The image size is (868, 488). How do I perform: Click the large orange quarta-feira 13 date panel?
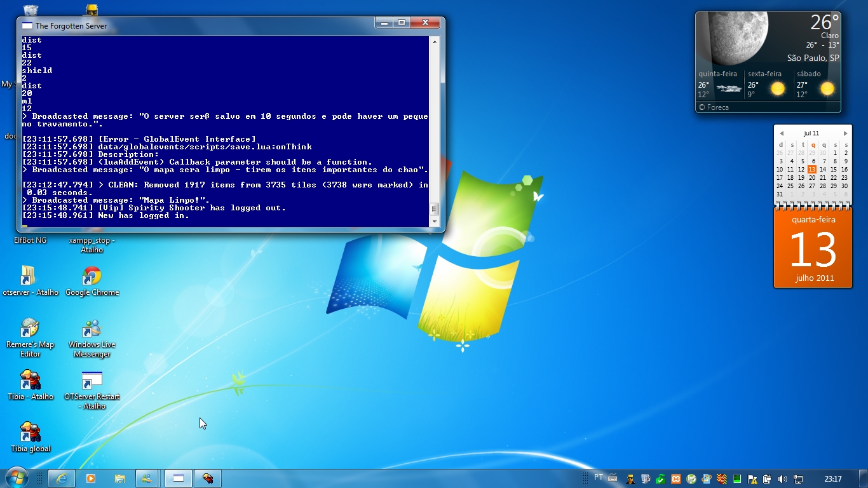click(813, 248)
